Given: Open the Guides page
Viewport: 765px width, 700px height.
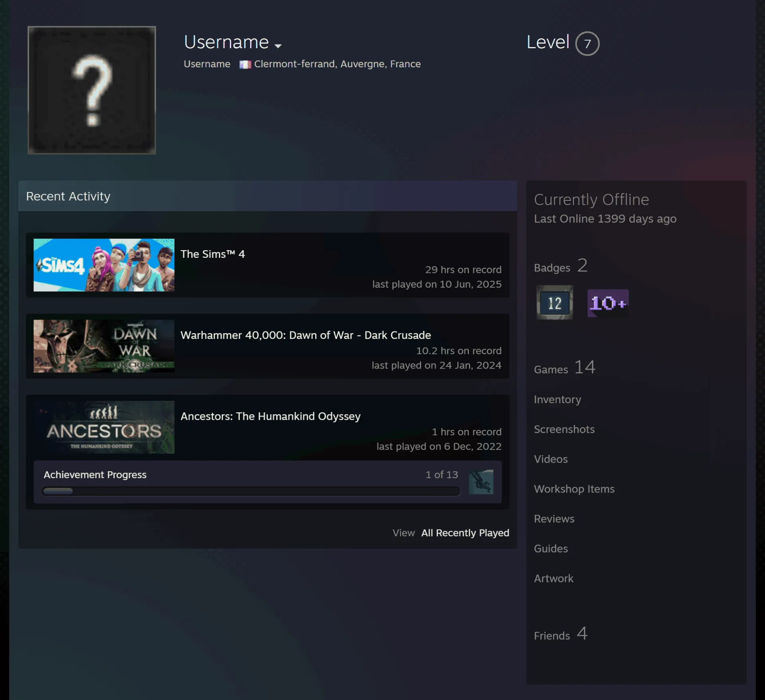Looking at the screenshot, I should point(551,549).
